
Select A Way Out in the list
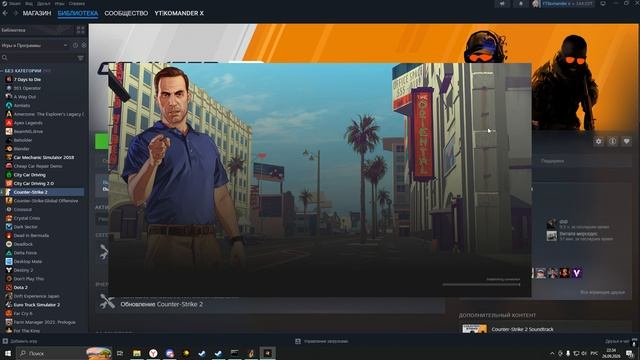point(25,97)
